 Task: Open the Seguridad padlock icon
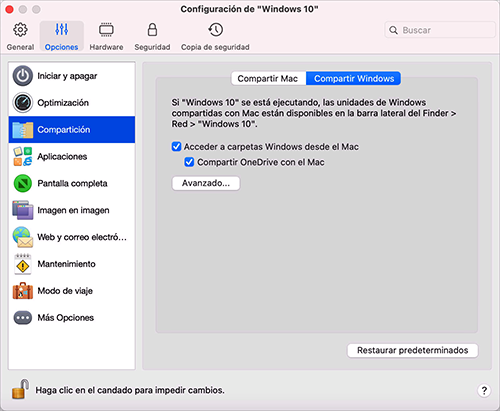152,30
